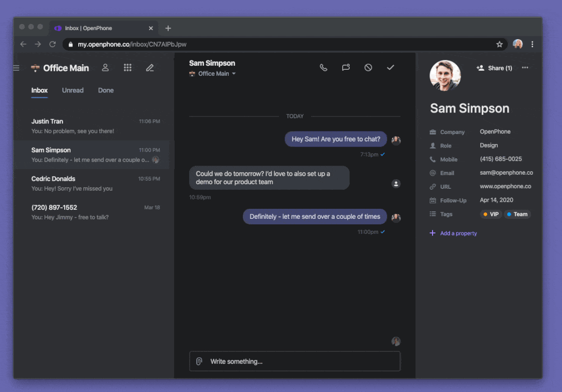Open contacts via the person icon
The height and width of the screenshot is (392, 562).
click(x=105, y=67)
